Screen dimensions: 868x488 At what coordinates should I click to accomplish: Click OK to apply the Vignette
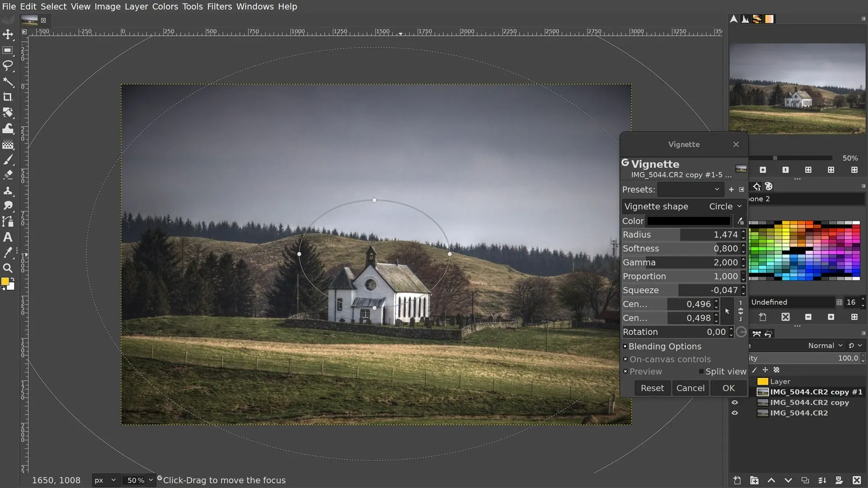point(729,388)
